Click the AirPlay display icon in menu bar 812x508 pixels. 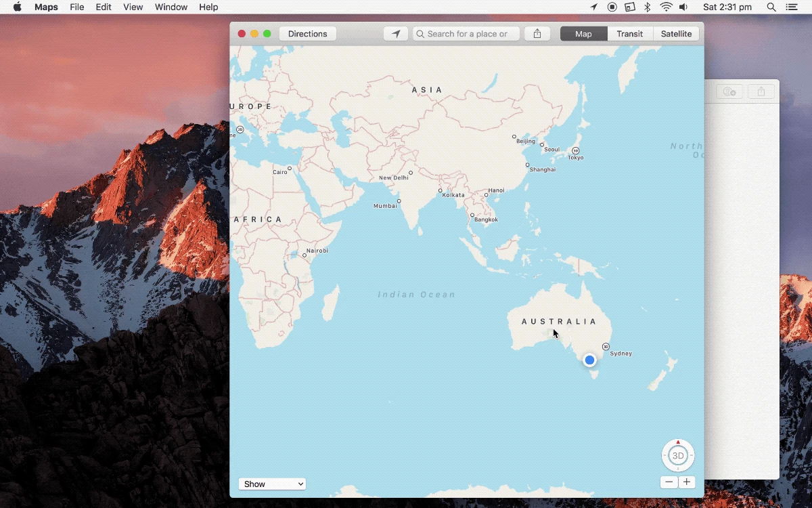(x=630, y=7)
